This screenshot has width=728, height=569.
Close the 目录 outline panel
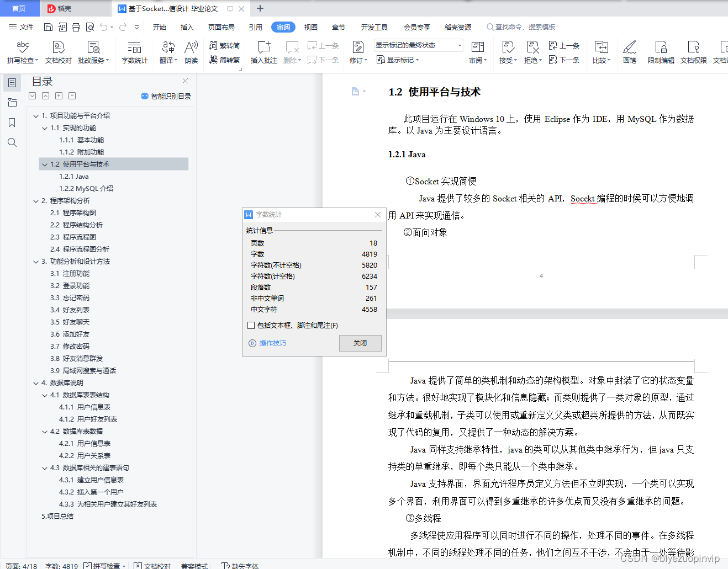tap(186, 81)
